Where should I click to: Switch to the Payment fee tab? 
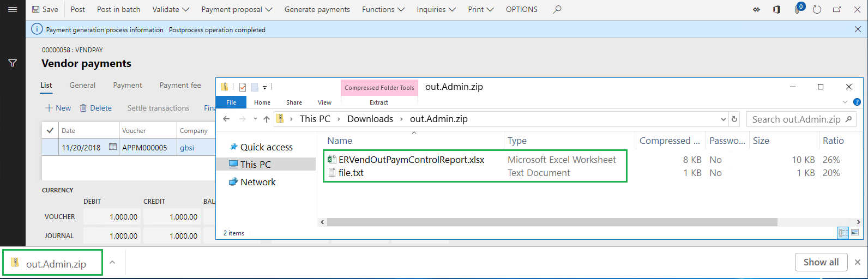(x=180, y=85)
